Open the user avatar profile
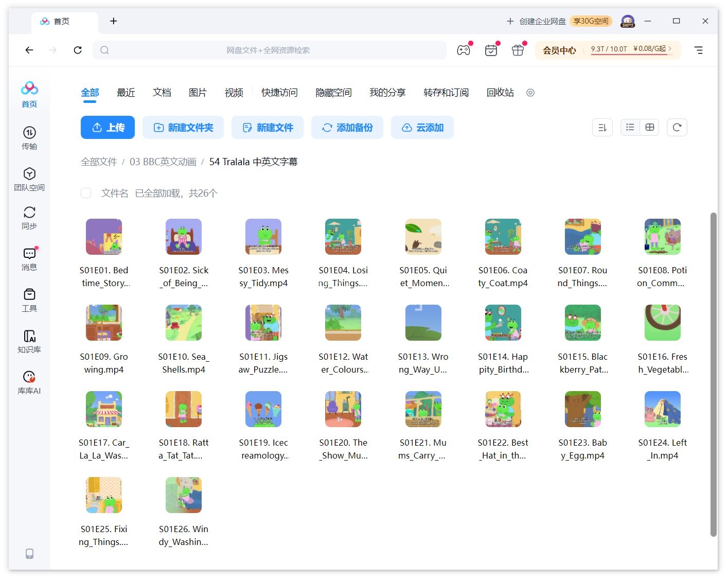 pos(628,21)
